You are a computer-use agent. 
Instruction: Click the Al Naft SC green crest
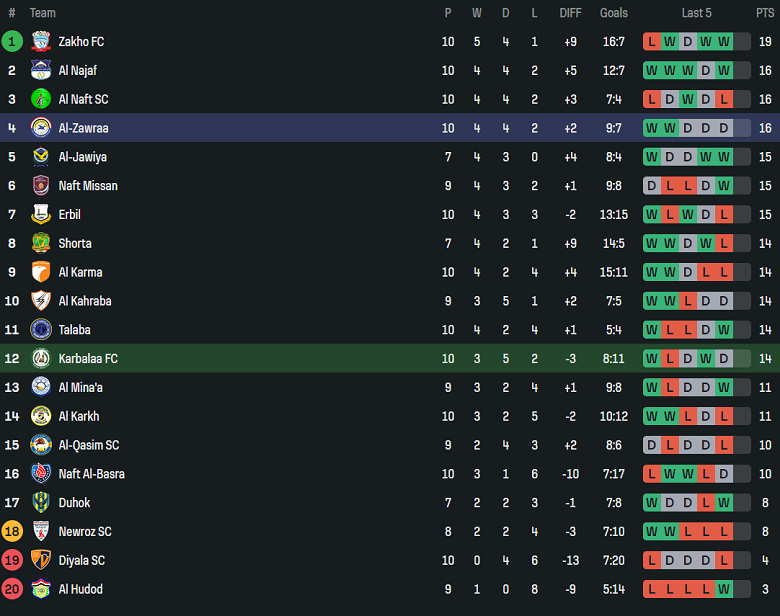41,100
